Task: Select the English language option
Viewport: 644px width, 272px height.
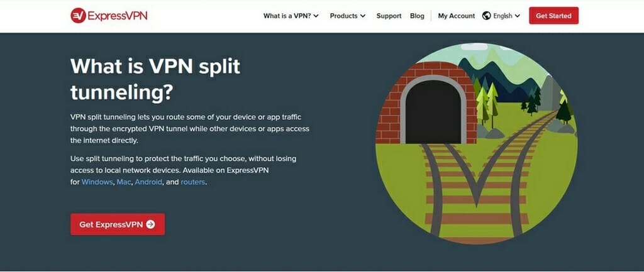Action: click(x=502, y=16)
